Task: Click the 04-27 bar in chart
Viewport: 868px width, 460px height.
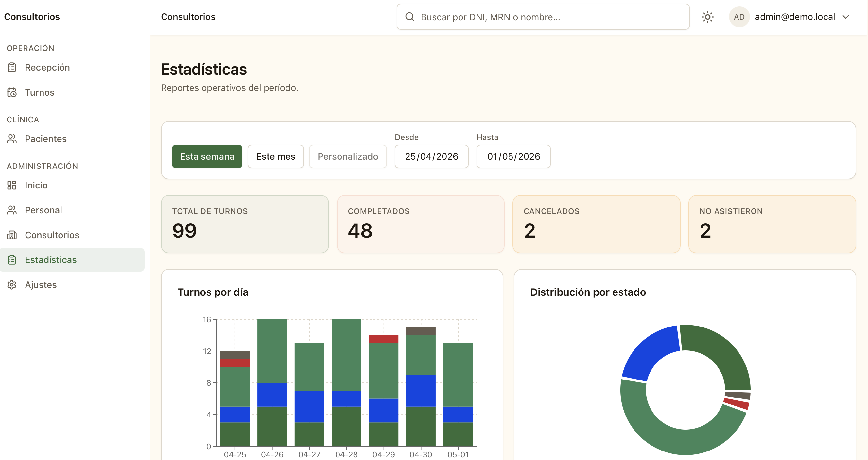Action: [309, 395]
